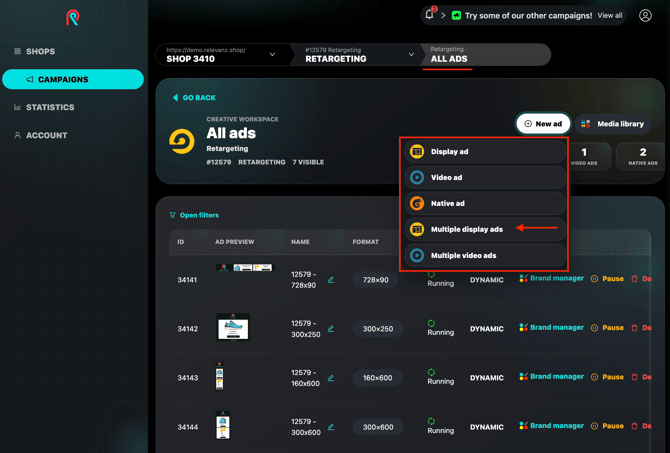
Task: Click the Multiple video ads icon
Action: (417, 256)
